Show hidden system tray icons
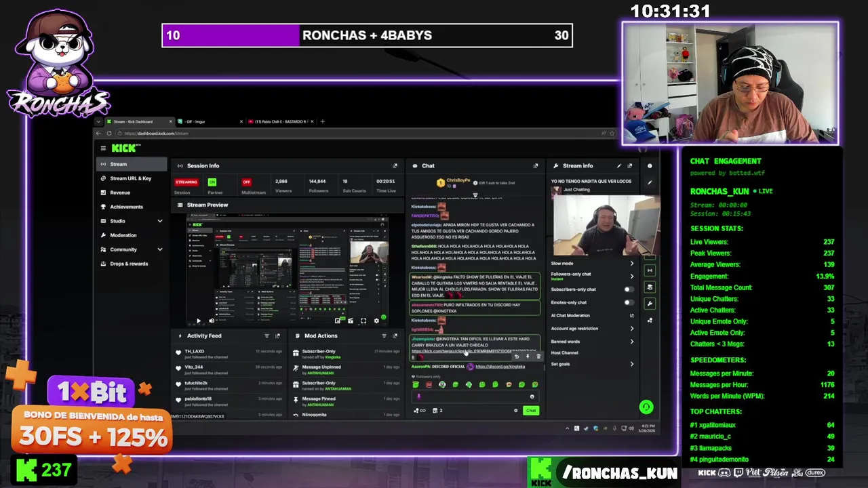 (x=568, y=428)
